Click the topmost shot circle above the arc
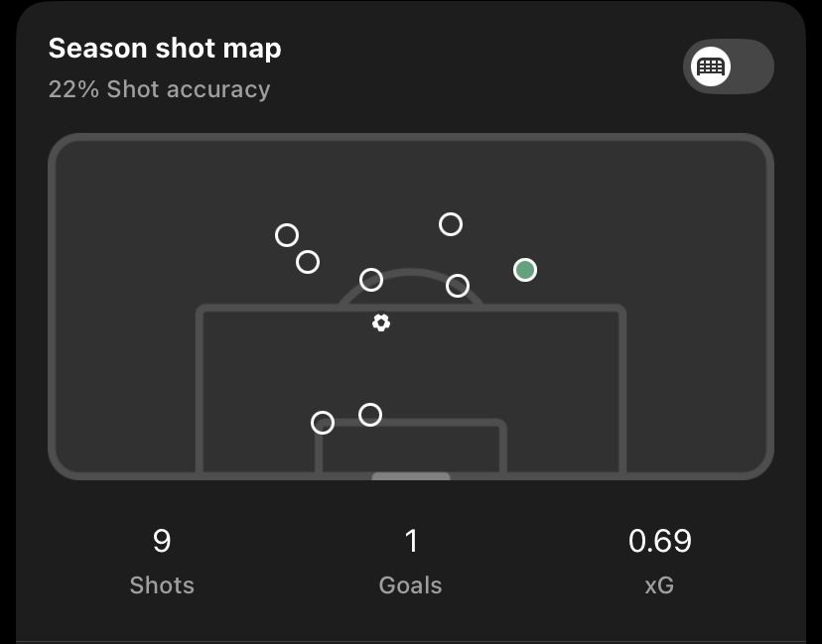 pos(451,224)
